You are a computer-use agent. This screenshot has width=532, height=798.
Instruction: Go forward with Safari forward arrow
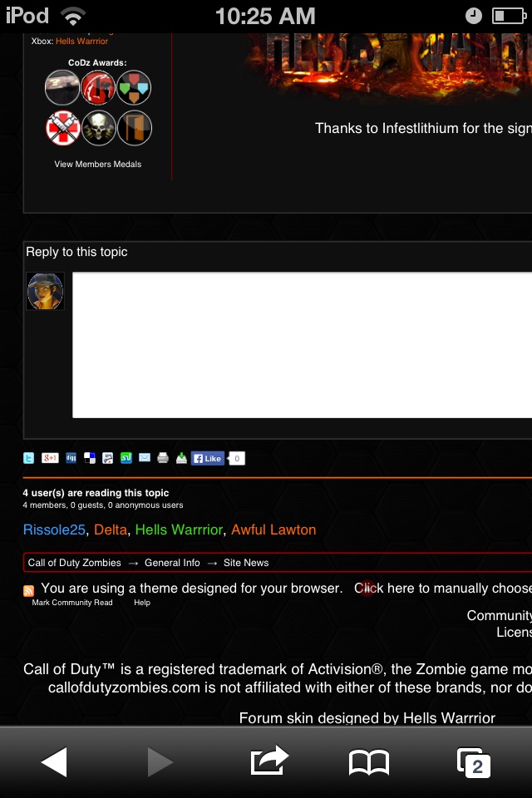(160, 762)
